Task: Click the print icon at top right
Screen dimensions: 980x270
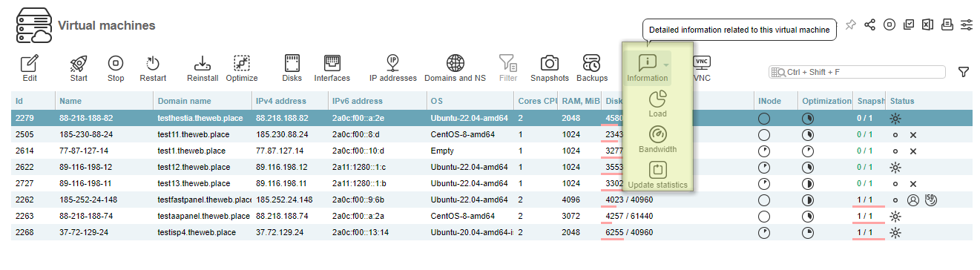Action: 947,24
